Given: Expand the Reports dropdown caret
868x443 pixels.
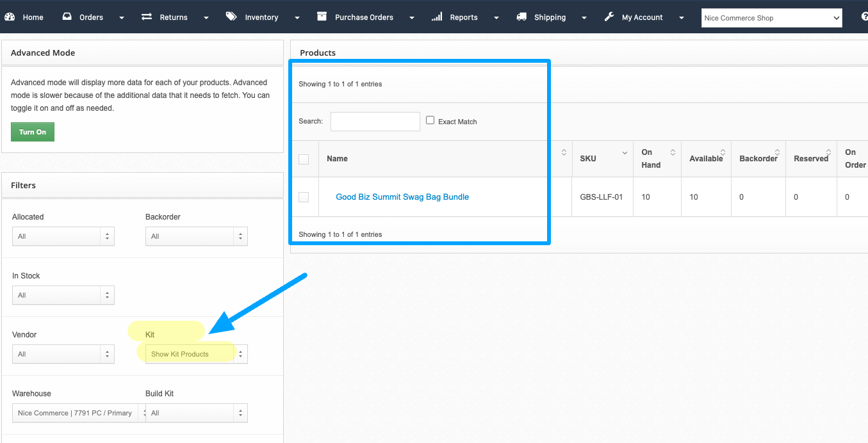Looking at the screenshot, I should 496,18.
